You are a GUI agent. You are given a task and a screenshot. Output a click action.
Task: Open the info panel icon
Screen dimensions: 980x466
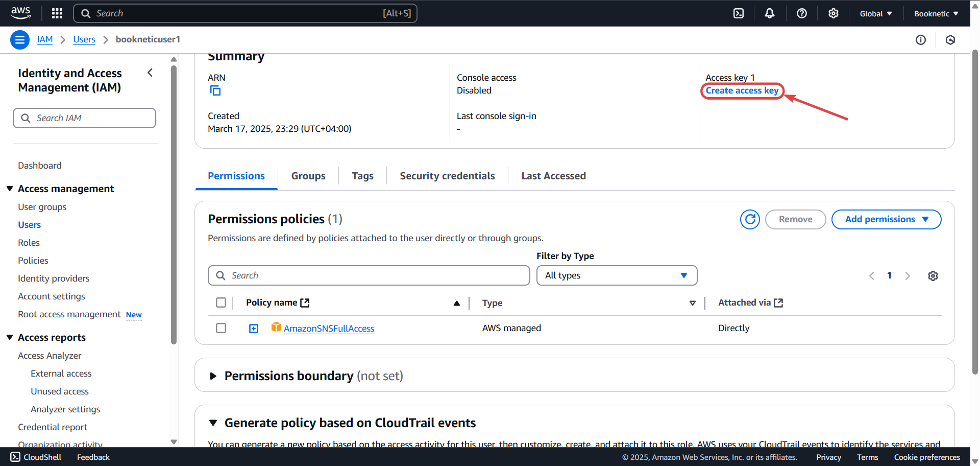[x=921, y=40]
